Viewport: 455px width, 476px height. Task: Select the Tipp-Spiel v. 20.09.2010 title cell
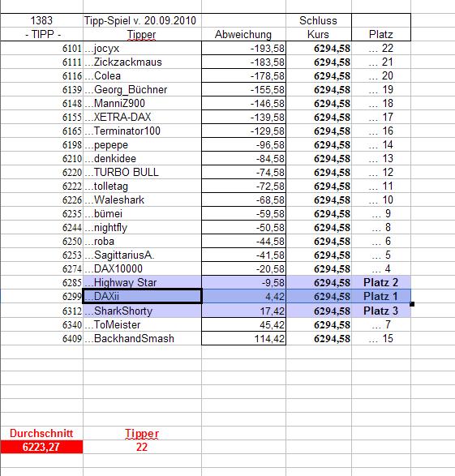tap(142, 20)
